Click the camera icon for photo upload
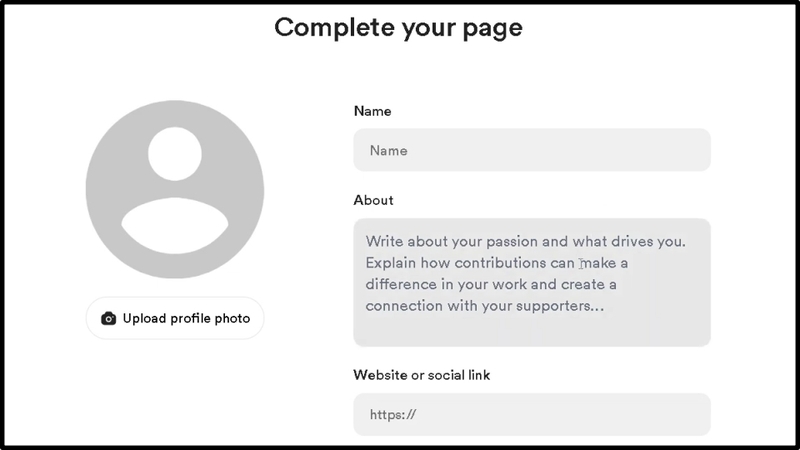This screenshot has width=800, height=450. 109,319
